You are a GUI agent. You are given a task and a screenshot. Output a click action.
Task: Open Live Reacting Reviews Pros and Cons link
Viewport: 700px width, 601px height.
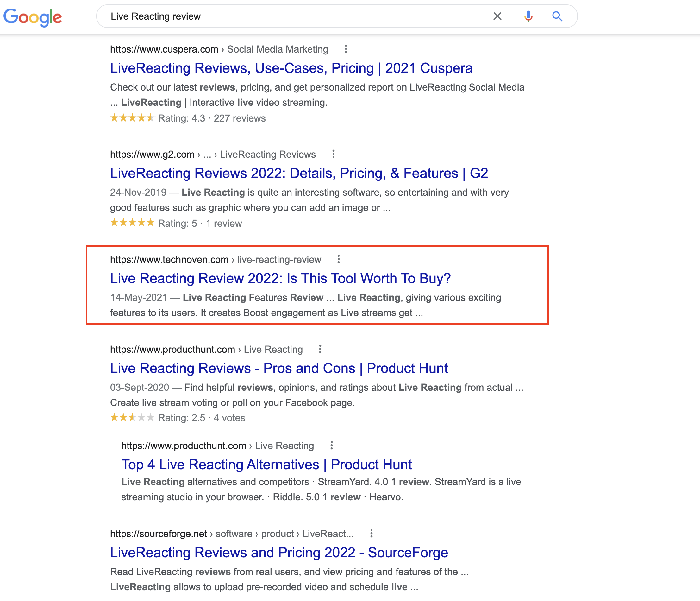click(x=279, y=369)
